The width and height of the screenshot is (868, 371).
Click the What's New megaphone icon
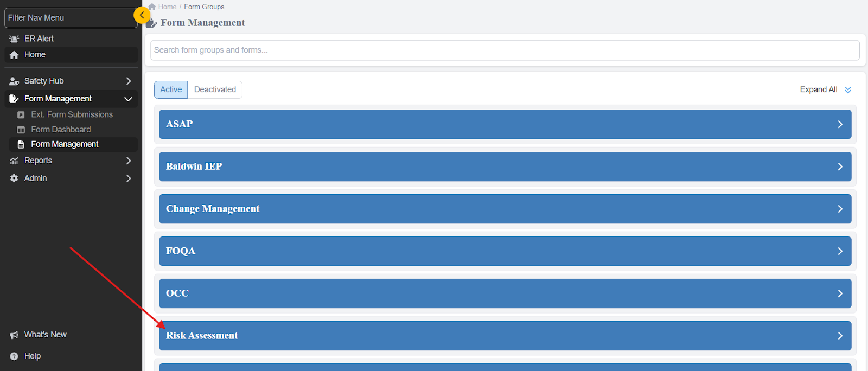tap(14, 335)
